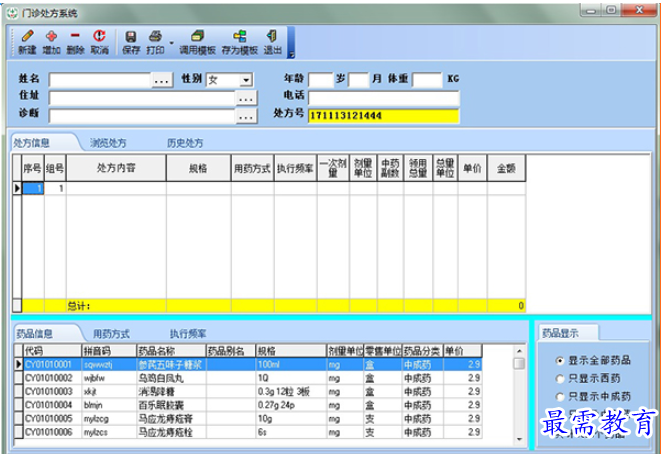Screen dimensions: 664x454
Task: Select the 只显示中成药 radio button
Action: (558, 396)
